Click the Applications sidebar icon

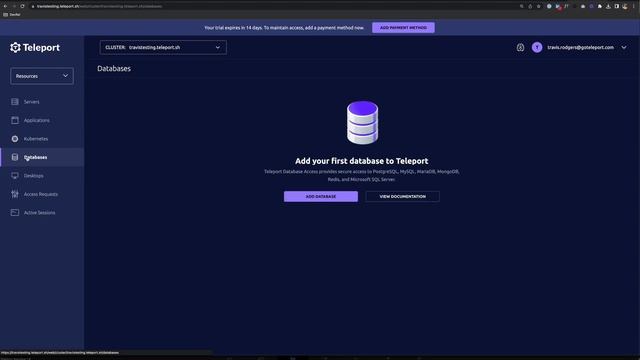click(x=15, y=120)
